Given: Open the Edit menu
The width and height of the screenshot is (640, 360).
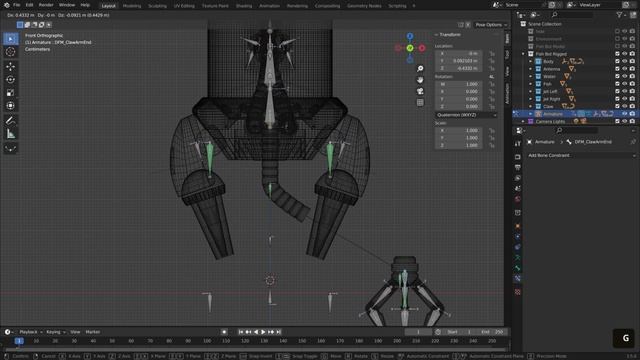Looking at the screenshot, I should [29, 5].
